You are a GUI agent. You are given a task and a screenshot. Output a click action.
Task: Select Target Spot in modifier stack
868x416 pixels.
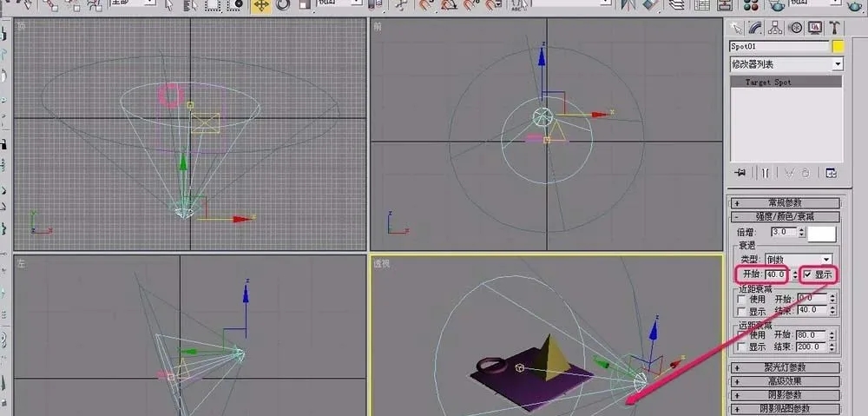point(786,82)
